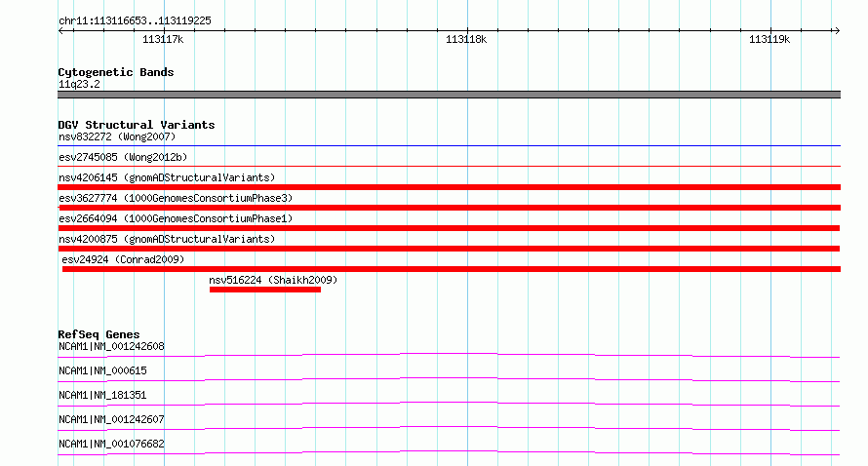Click the esv24924 (Conrad2009) variant label
Screen dimensions: 868x466
point(123,259)
